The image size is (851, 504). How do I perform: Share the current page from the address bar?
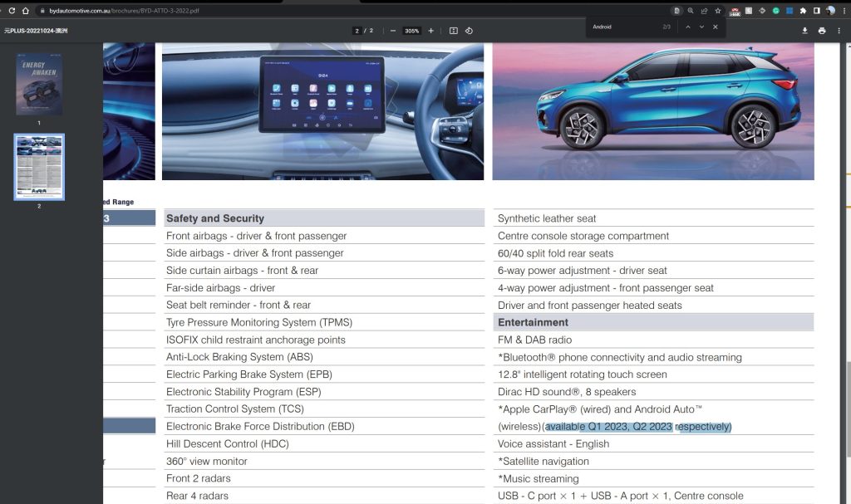(x=704, y=11)
